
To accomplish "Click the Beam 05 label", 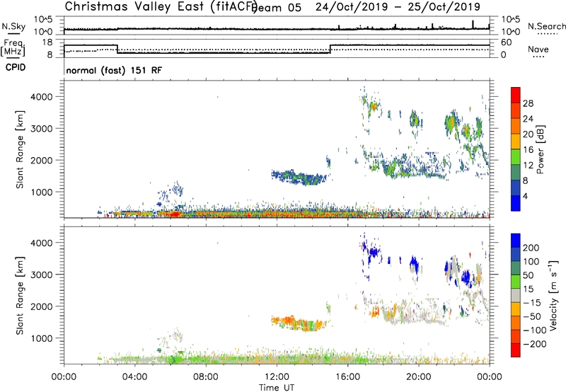I will (276, 8).
